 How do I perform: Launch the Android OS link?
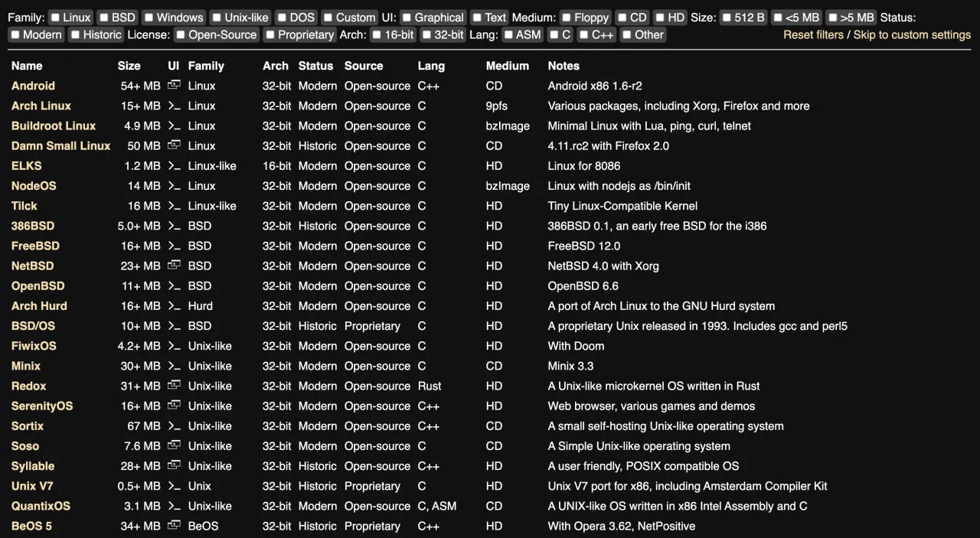pyautogui.click(x=33, y=86)
